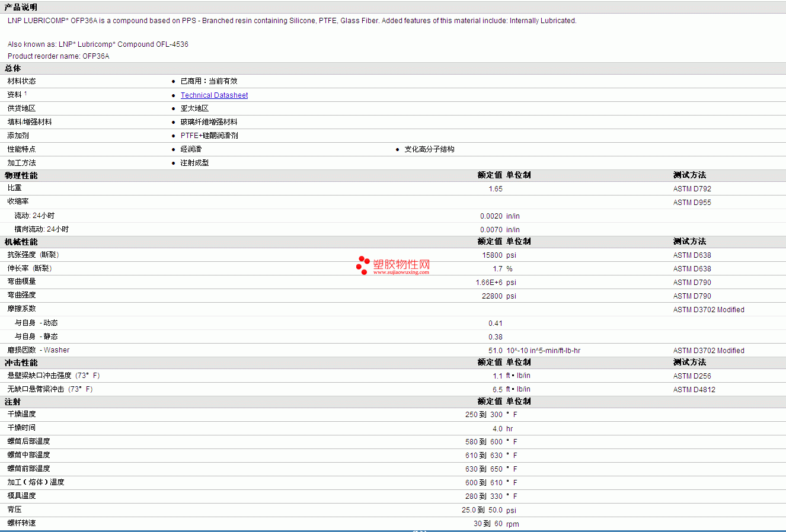This screenshot has height=532, width=786.
Task: Click the 螺筒中部温度 row label
Action: coord(28,455)
